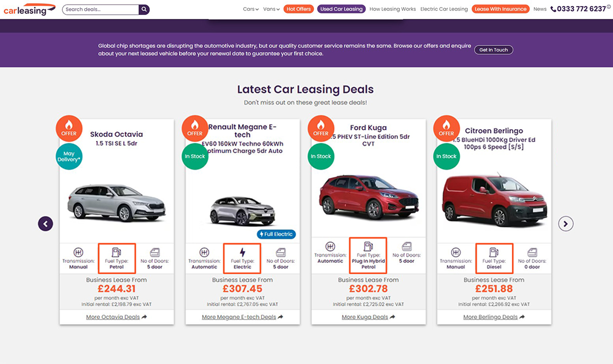Click In Stock badge on Renault Megane
Screen dimensions: 613x364
195,156
